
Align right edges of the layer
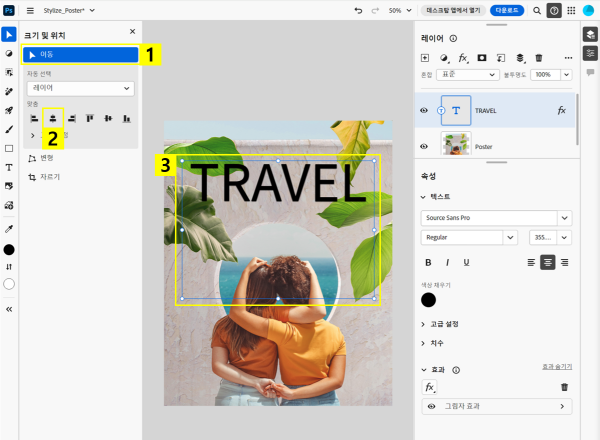72,119
